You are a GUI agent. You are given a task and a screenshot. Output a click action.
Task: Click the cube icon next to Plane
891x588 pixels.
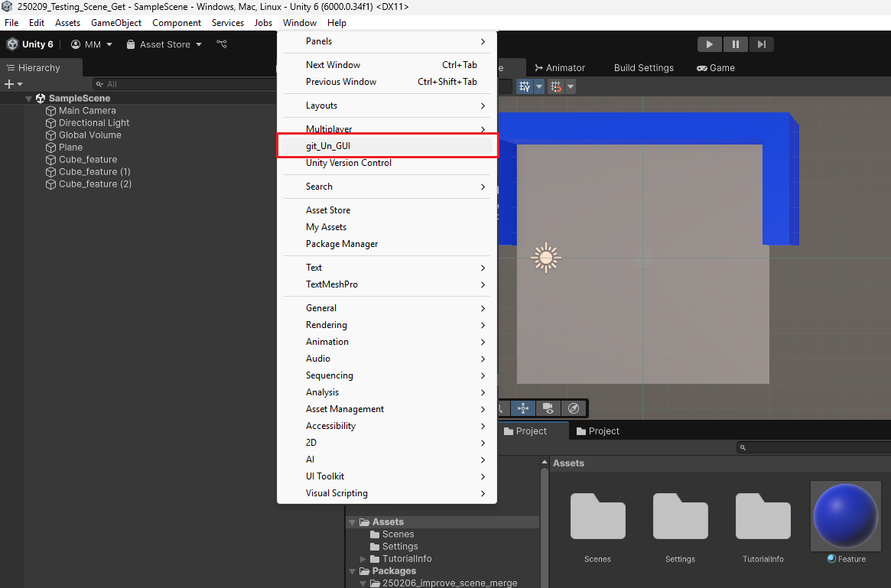[50, 148]
